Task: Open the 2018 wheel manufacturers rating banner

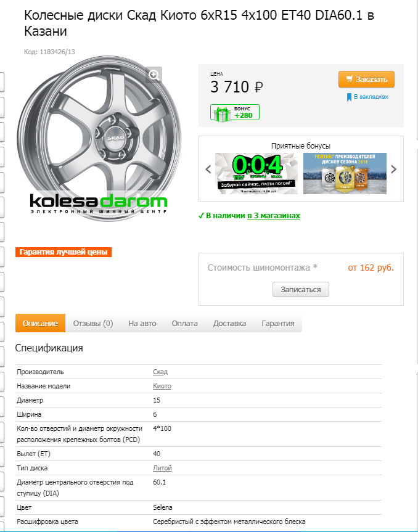Action: tap(345, 173)
